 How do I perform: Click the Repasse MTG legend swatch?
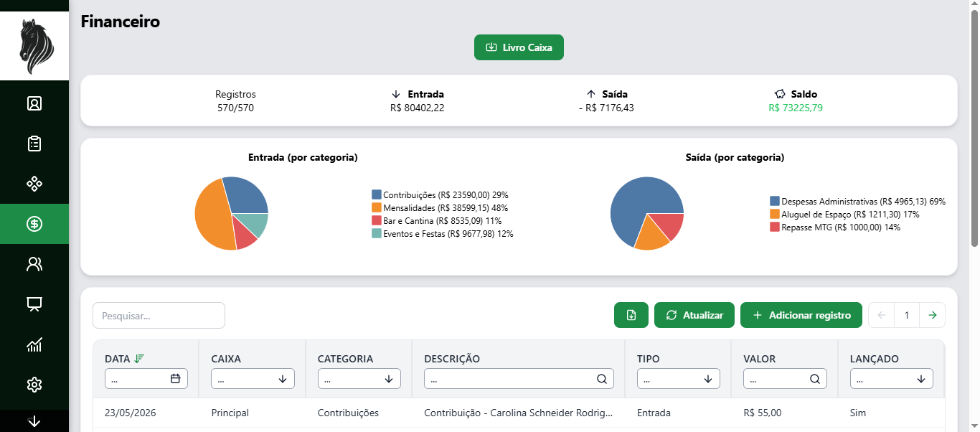(x=775, y=227)
